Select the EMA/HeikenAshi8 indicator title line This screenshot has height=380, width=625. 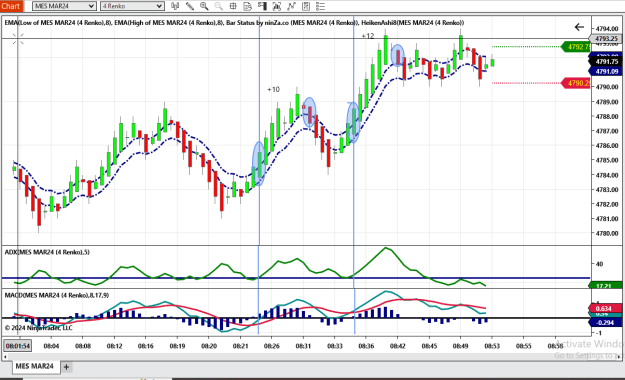pyautogui.click(x=234, y=23)
